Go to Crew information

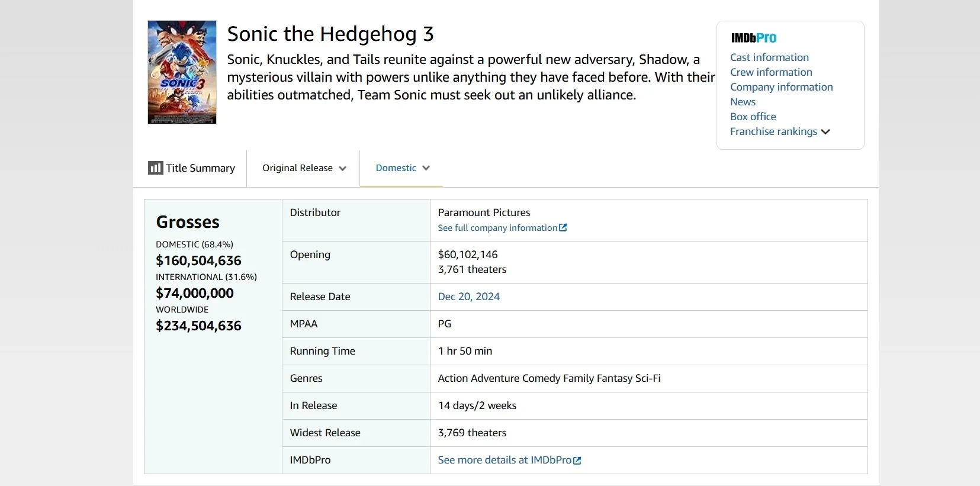point(771,72)
